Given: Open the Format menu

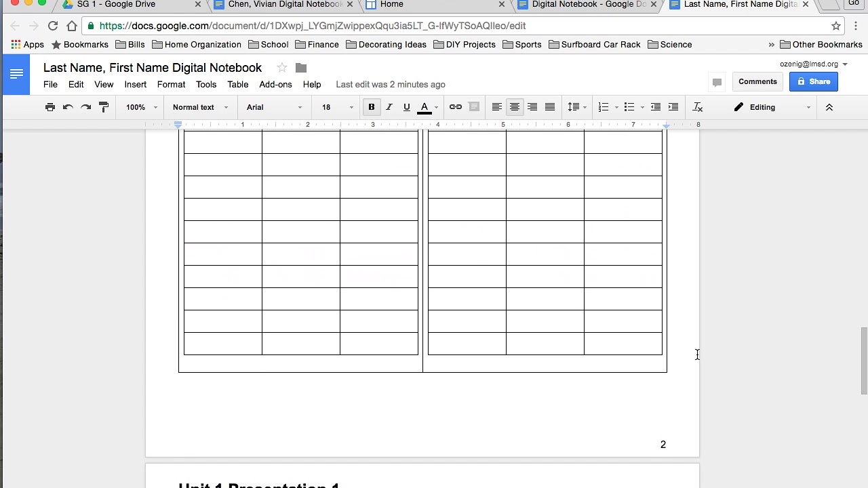Looking at the screenshot, I should click(171, 85).
